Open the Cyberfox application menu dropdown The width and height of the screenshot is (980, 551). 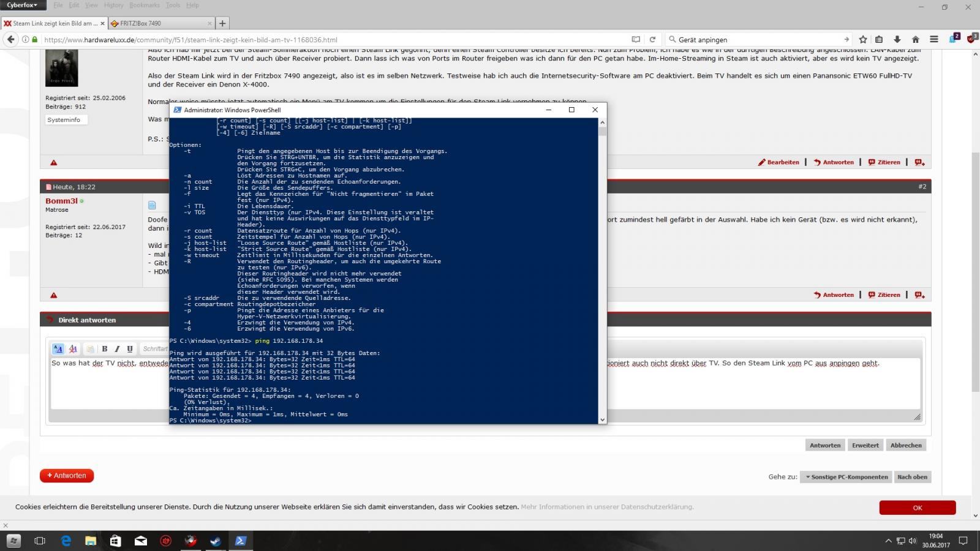click(x=23, y=6)
